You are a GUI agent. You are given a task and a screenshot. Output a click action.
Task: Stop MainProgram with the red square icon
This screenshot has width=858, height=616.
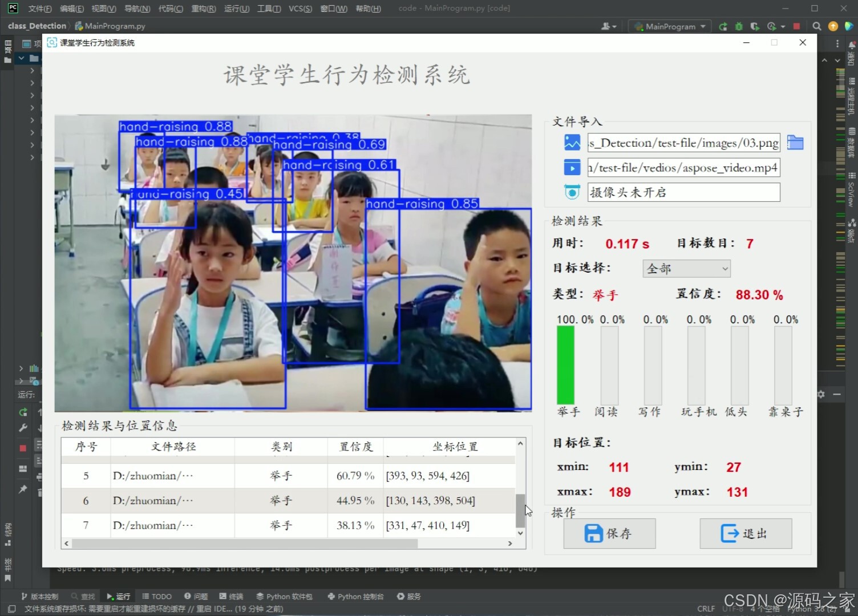pos(796,26)
